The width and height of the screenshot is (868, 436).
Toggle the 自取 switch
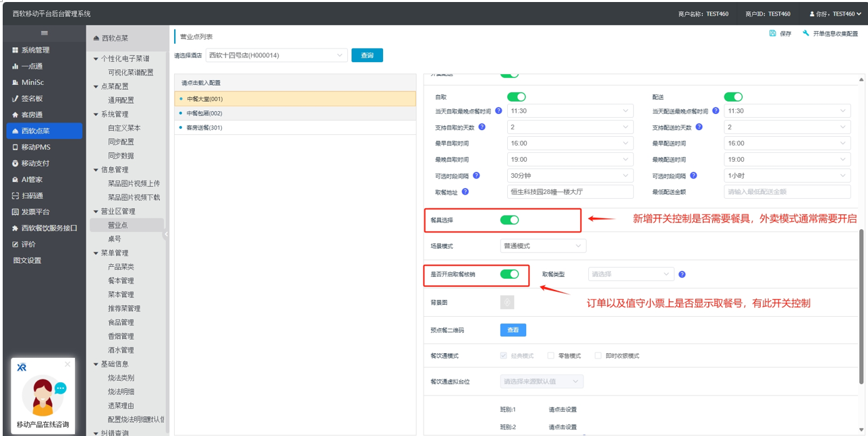(517, 98)
